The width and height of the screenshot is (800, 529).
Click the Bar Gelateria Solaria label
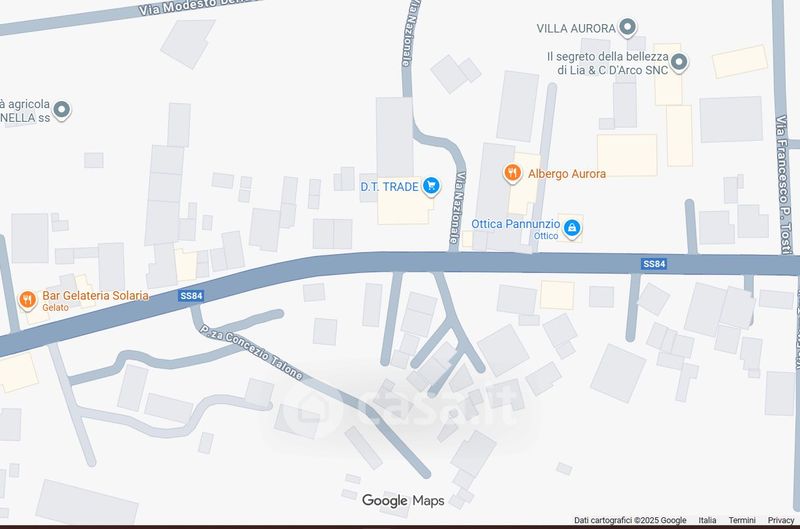point(95,295)
